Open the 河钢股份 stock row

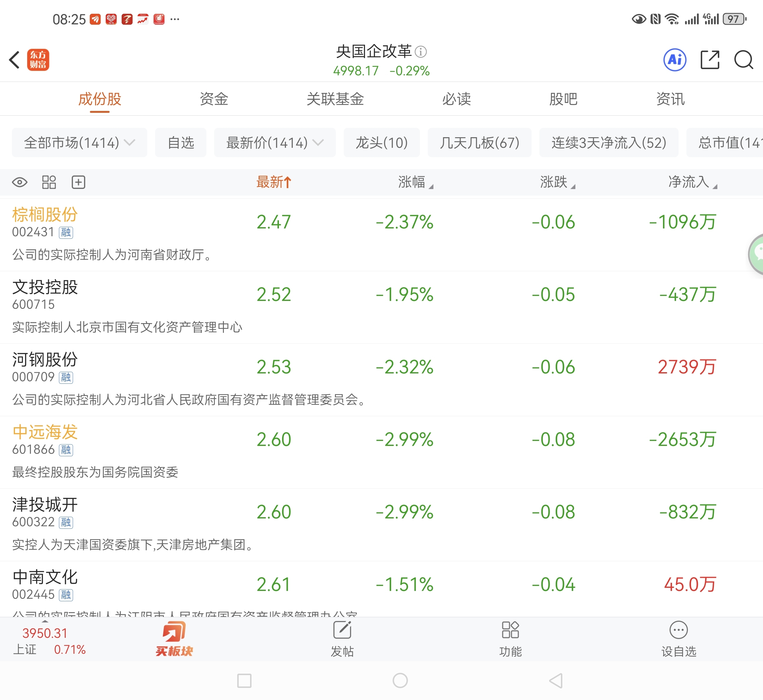(x=189, y=379)
